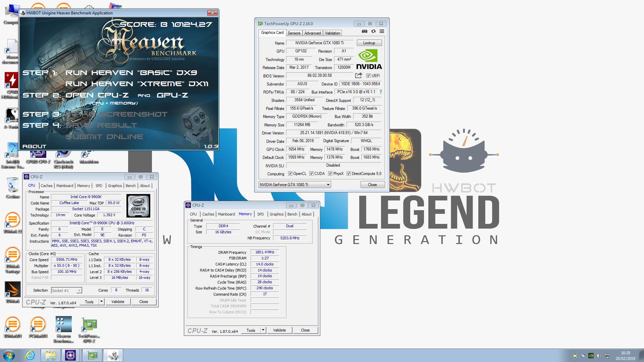Switch to CPU-Z taskbar button
This screenshot has height=362, width=644.
pyautogui.click(x=70, y=355)
